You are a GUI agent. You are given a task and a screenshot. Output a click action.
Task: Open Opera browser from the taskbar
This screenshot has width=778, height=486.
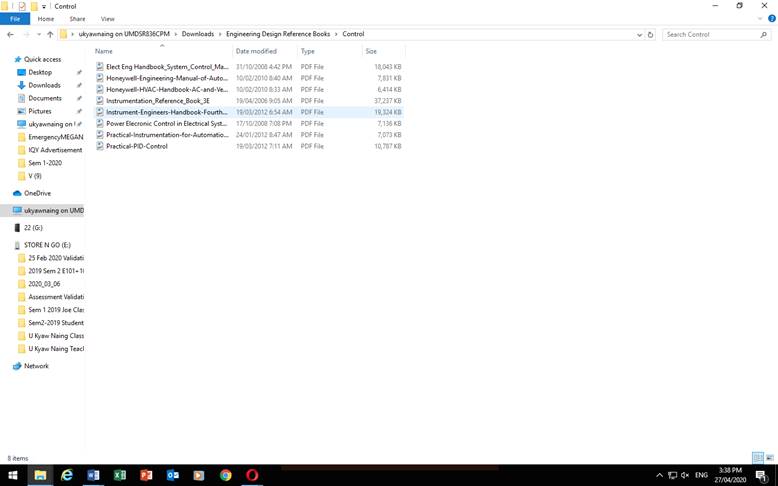coord(252,475)
